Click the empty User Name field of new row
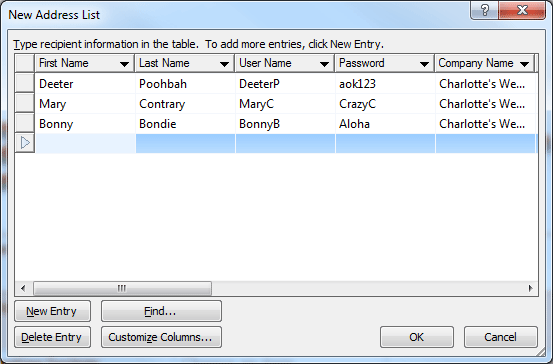 tap(285, 143)
